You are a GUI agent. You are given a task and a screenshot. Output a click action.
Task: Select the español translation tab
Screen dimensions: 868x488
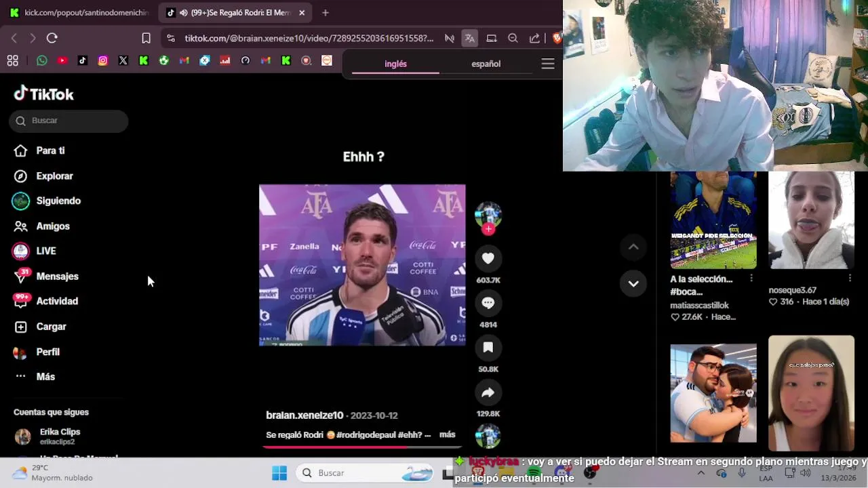(486, 64)
